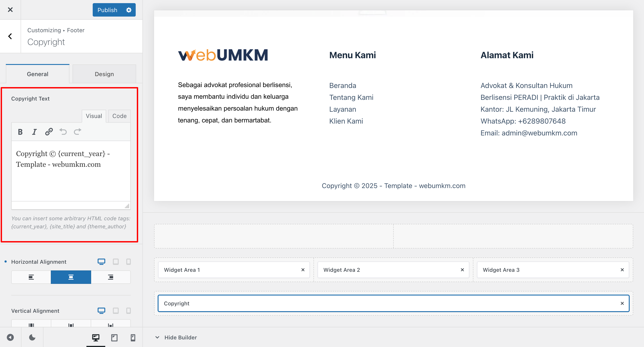The image size is (644, 347).
Task: Remove Widget Area 2 from footer
Action: (x=462, y=270)
